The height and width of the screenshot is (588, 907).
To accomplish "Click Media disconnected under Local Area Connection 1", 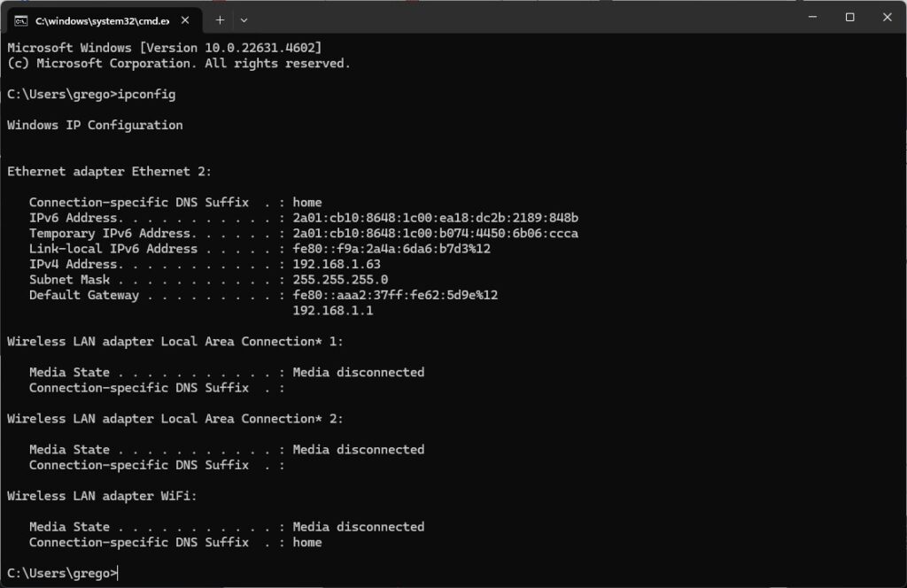I will pos(358,372).
